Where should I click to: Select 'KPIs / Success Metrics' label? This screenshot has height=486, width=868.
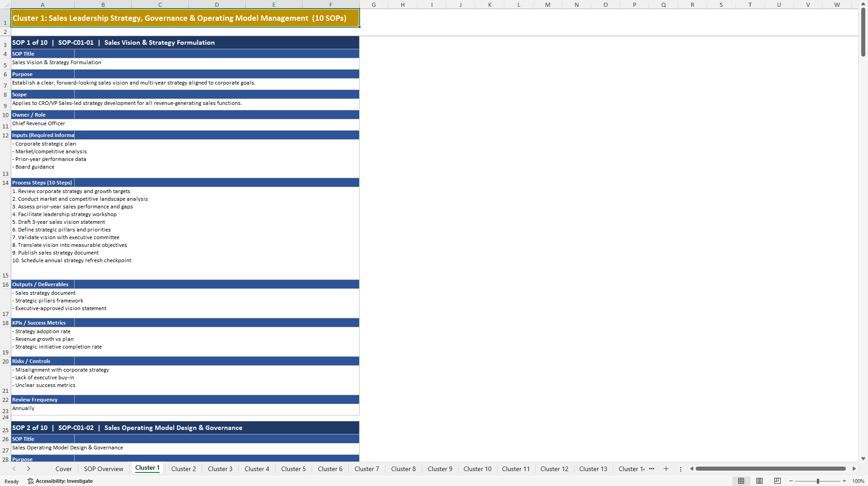coord(43,323)
